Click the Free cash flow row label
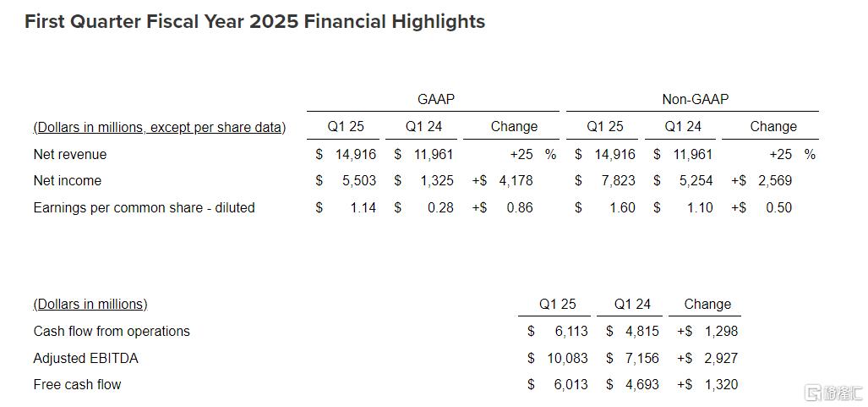Screen dimensions: 868x407 pos(77,384)
